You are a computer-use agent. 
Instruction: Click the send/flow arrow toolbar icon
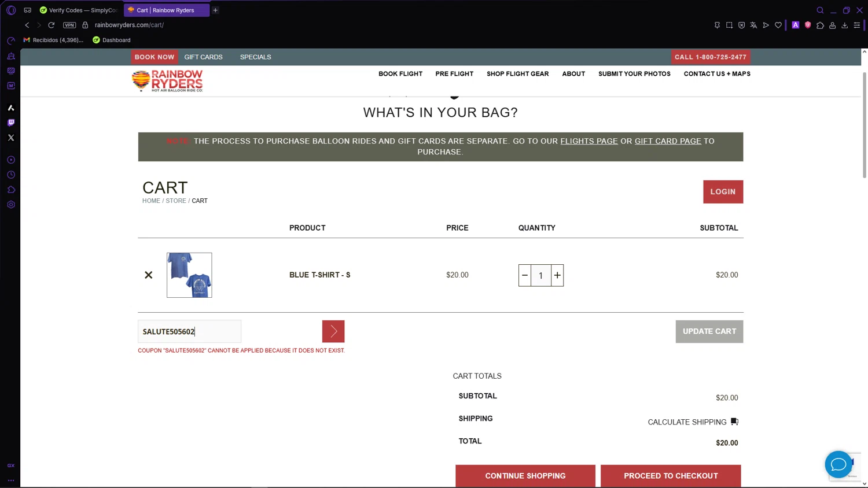pyautogui.click(x=766, y=25)
